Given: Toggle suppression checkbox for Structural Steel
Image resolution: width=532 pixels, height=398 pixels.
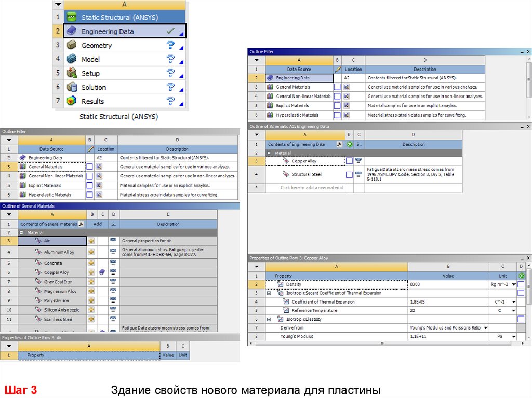Looking at the screenshot, I should click(x=349, y=174).
